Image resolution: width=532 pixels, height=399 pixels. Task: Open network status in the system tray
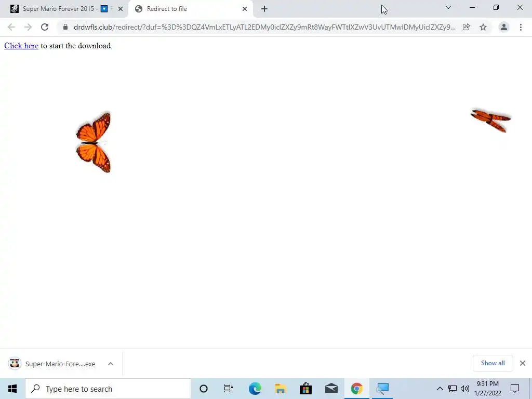[453, 389]
